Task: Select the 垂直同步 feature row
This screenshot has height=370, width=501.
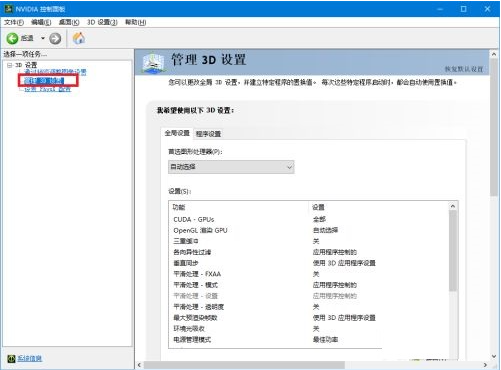Action: click(309, 263)
